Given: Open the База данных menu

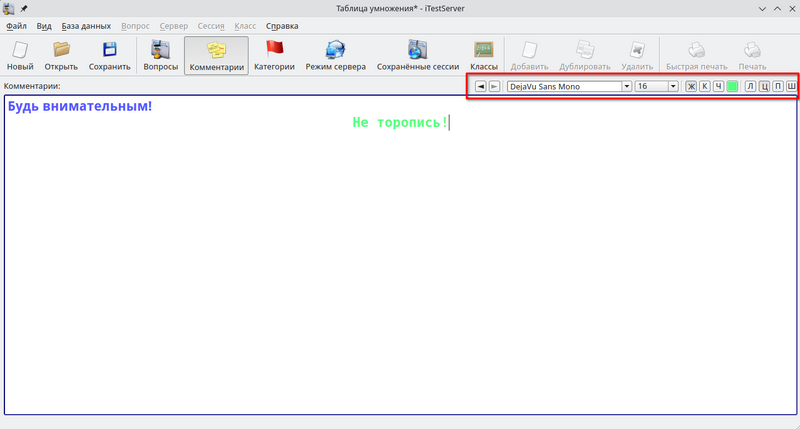Looking at the screenshot, I should (x=85, y=26).
